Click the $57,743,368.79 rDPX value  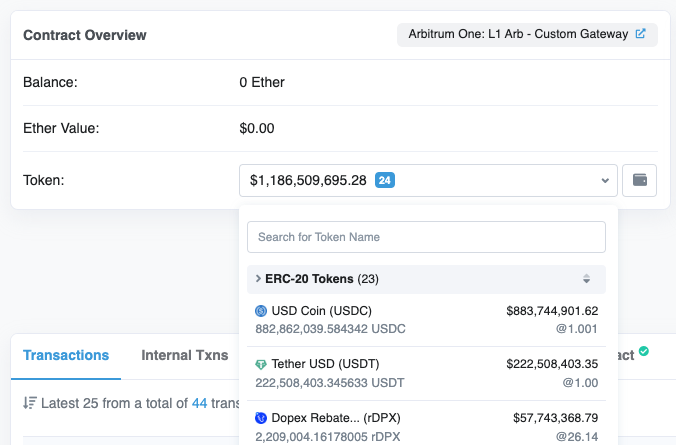556,418
